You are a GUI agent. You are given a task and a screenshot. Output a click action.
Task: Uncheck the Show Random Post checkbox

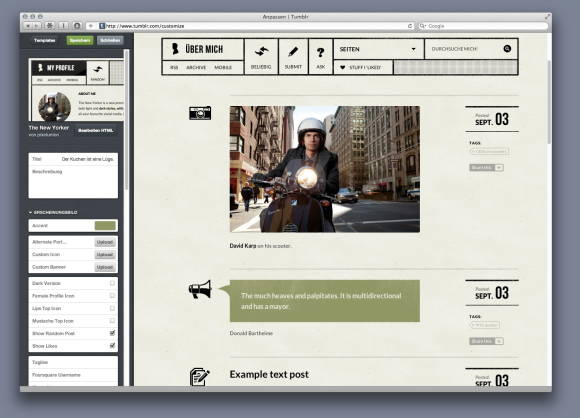pyautogui.click(x=112, y=333)
